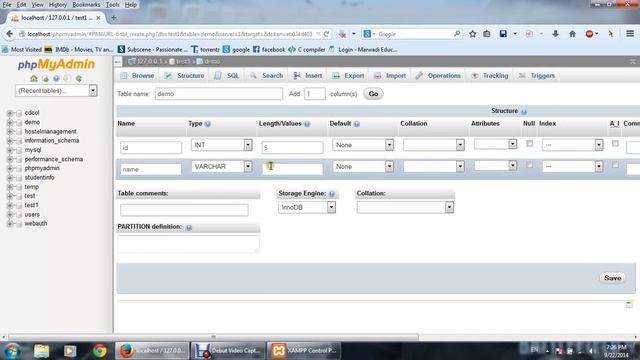Click the Table name field containing demo
Viewport: 640px width, 360px height.
219,94
